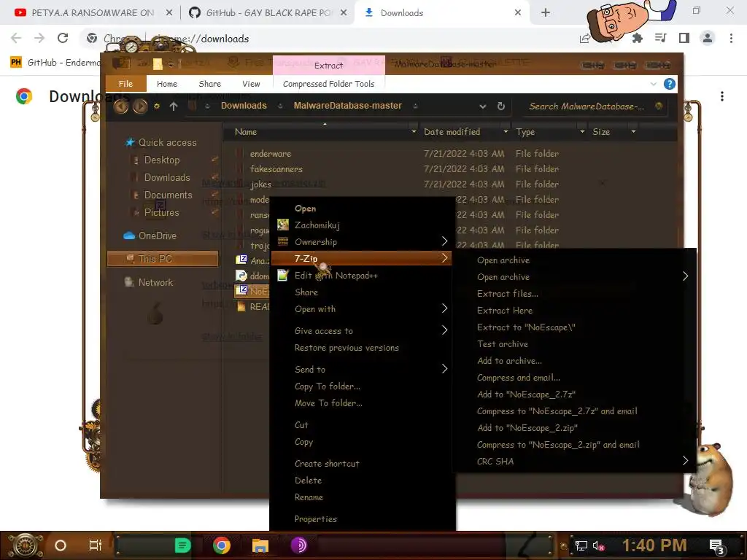Screen dimensions: 747x560
Task: Open network icon in system tray
Action: click(x=581, y=545)
